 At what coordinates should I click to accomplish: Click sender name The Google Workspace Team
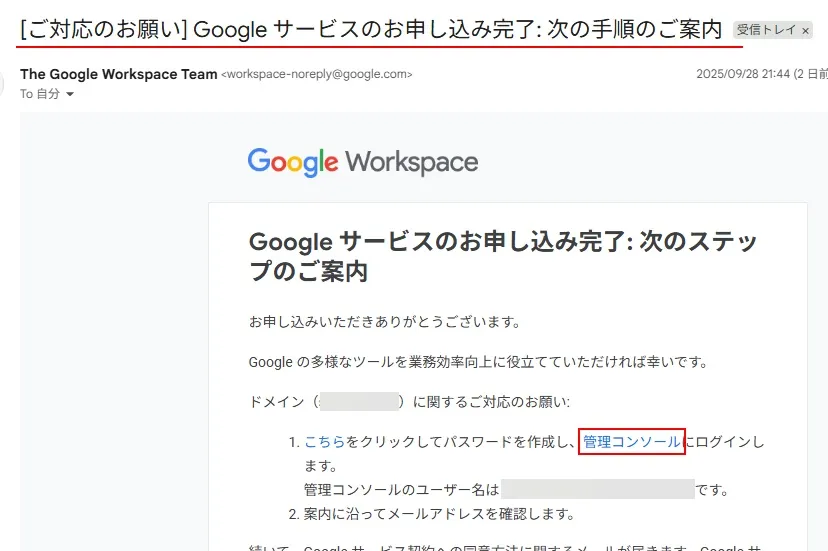tap(118, 74)
